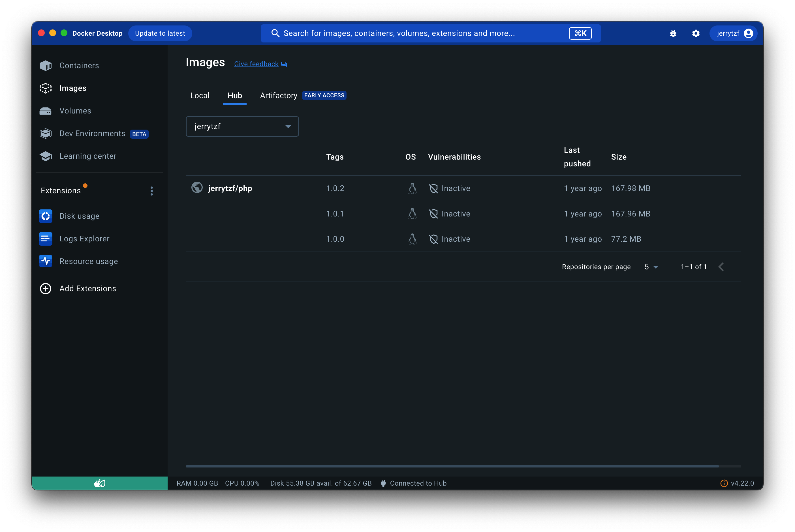Open the Containers section icon
This screenshot has width=795, height=532.
pos(46,65)
